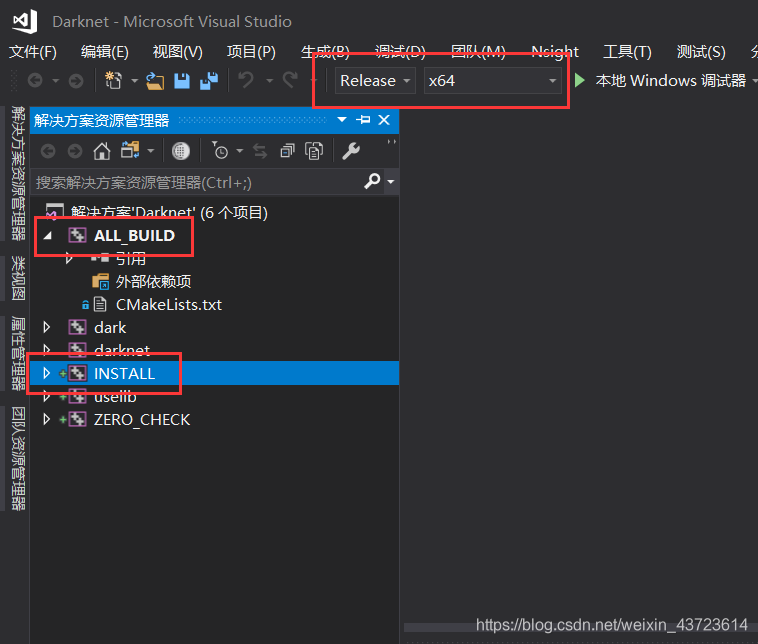The image size is (758, 644).
Task: Click the new project toolbar icon
Action: [114, 80]
